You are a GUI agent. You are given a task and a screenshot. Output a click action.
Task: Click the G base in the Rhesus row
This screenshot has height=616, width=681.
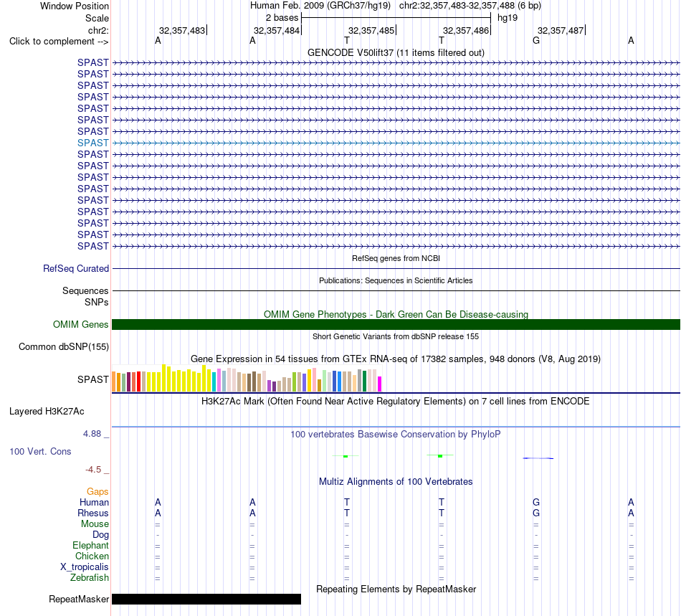coord(536,513)
